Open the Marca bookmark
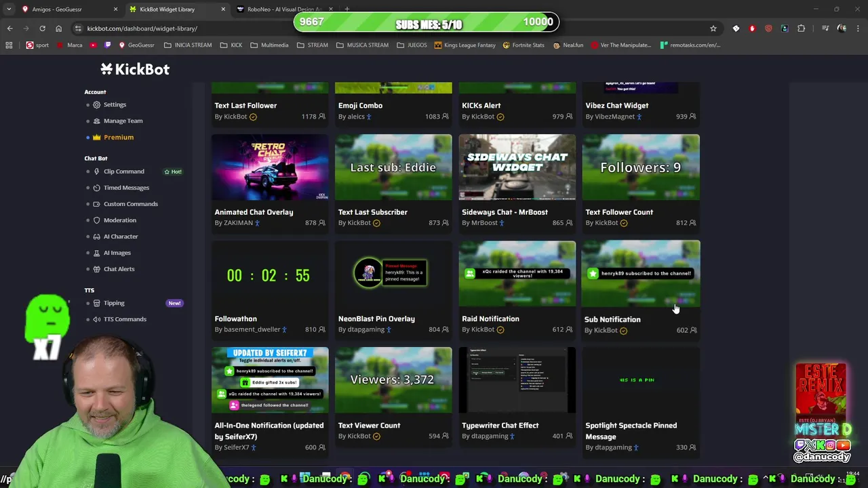This screenshot has width=868, height=488. 70,45
